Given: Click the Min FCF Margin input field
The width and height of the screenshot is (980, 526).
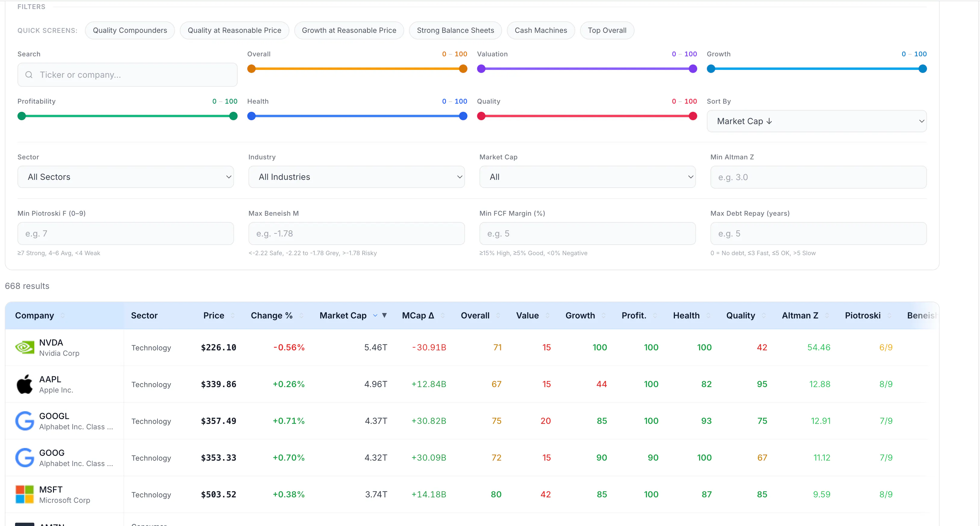Looking at the screenshot, I should (587, 233).
